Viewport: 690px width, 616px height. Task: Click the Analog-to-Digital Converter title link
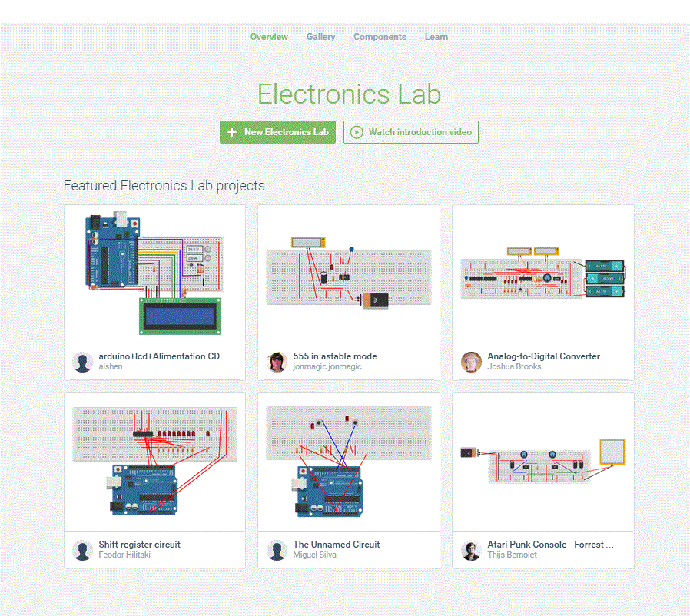click(x=543, y=356)
